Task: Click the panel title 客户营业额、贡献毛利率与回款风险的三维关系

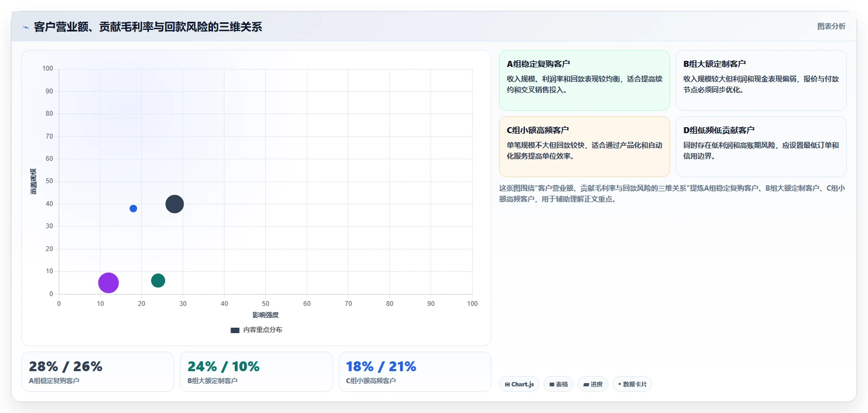Action: (x=148, y=27)
